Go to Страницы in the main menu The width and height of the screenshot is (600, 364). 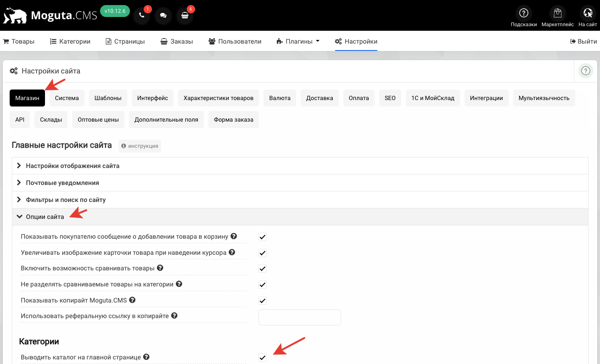click(x=125, y=41)
